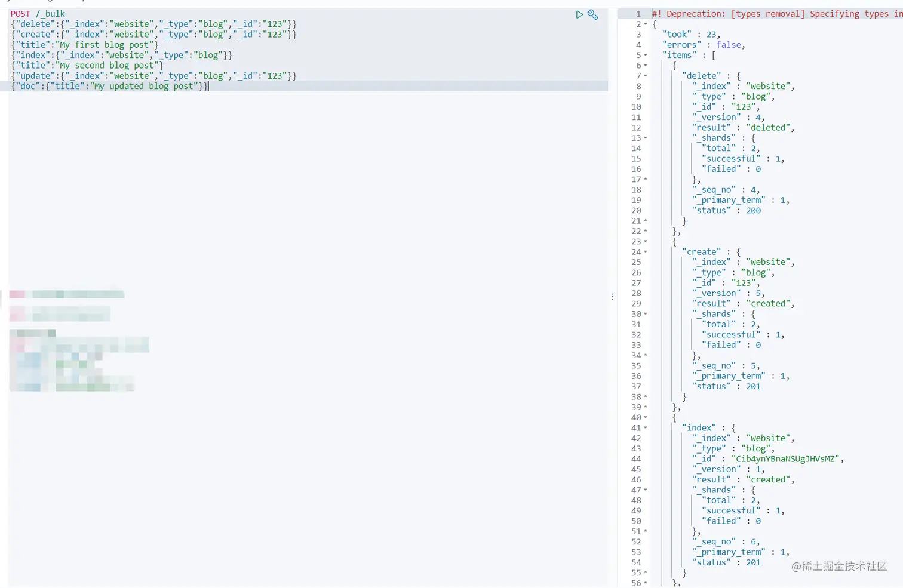Viewport: 903px width, 588px height.
Task: Click the "create" action line in the request editor
Action: point(153,35)
